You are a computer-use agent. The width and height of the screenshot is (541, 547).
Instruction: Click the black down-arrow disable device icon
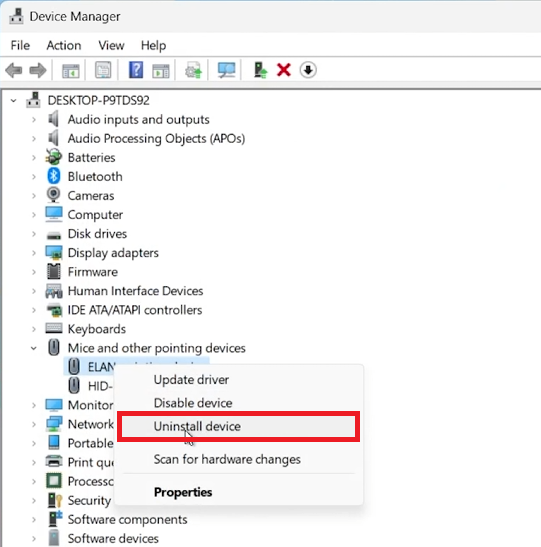click(x=308, y=70)
